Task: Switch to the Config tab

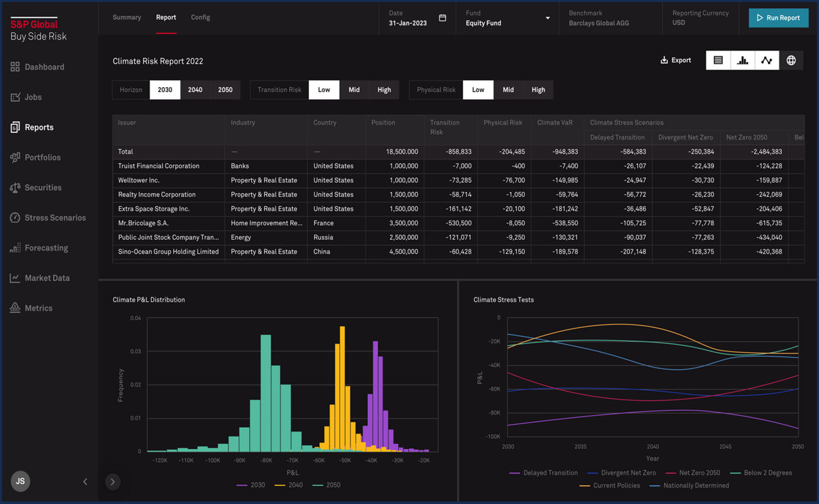Action: coord(200,17)
